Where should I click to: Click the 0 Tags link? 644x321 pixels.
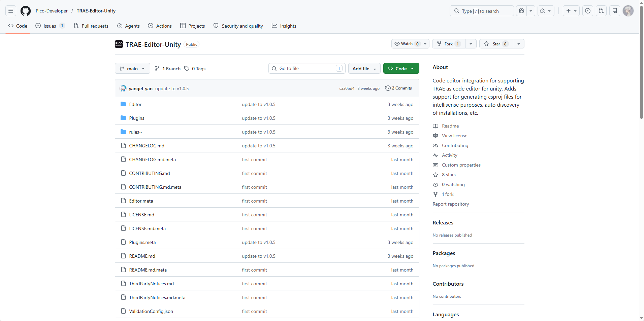[x=195, y=68]
